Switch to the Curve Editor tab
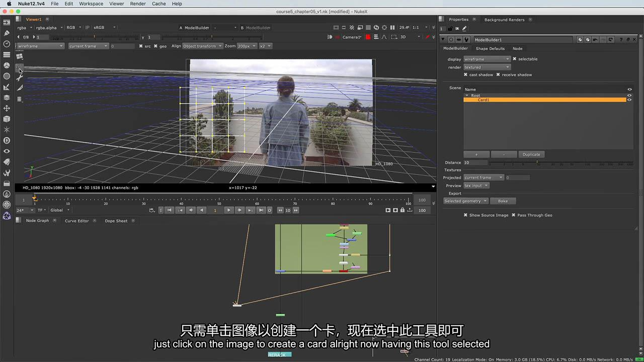Screen dimensions: 644x362 [x=76, y=221]
